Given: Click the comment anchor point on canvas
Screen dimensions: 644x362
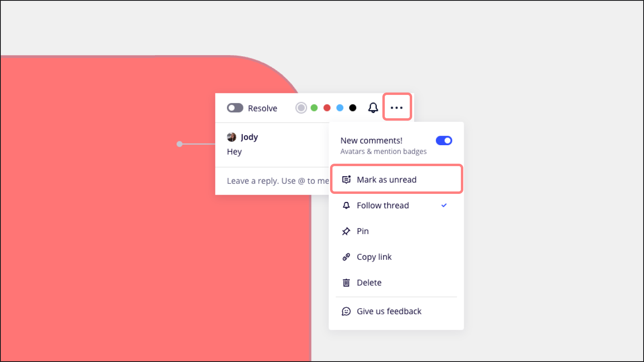Looking at the screenshot, I should tap(180, 144).
